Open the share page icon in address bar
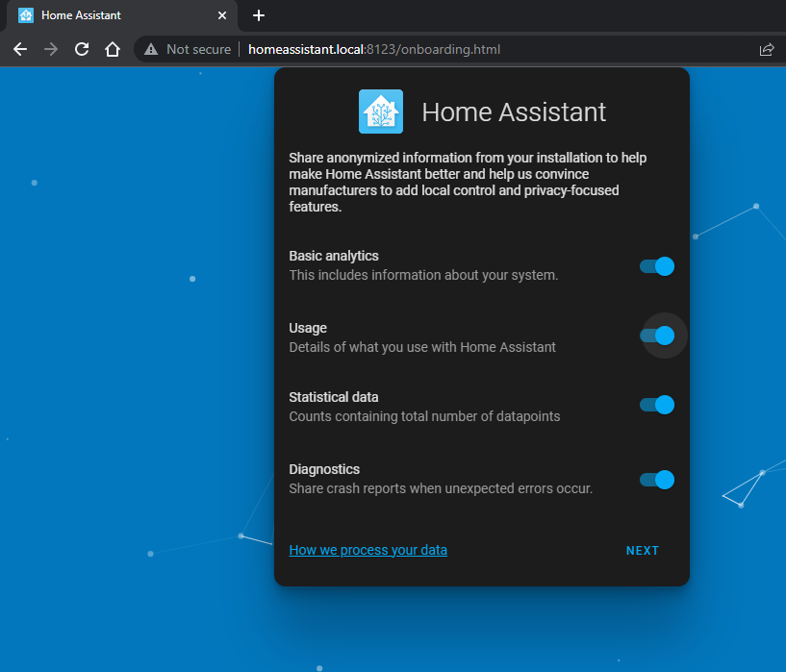786x672 pixels. [x=767, y=50]
